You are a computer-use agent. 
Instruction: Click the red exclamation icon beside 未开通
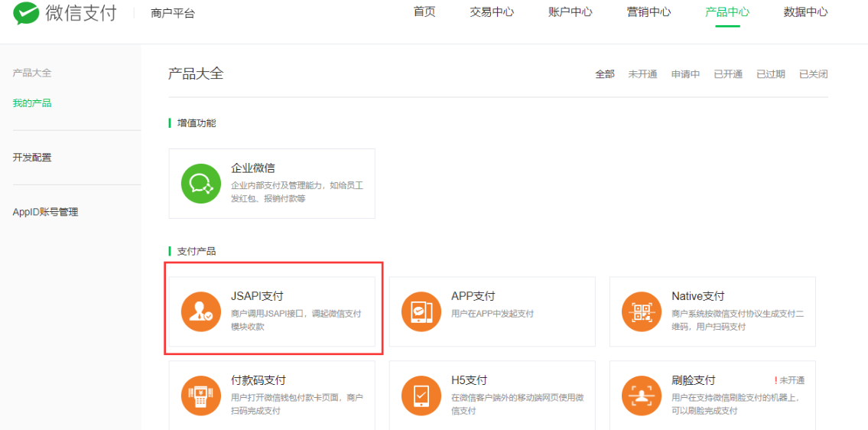click(x=776, y=381)
